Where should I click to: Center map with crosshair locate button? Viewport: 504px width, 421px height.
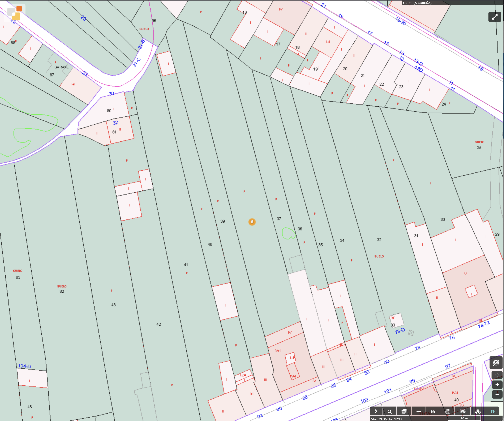(x=497, y=375)
